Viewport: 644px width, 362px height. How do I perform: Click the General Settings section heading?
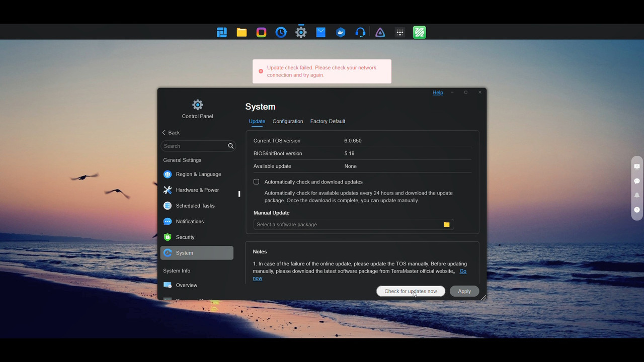click(182, 160)
